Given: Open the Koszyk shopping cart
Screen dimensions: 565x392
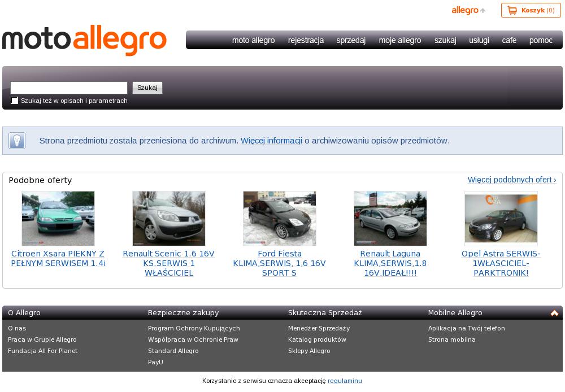Looking at the screenshot, I should pyautogui.click(x=531, y=10).
